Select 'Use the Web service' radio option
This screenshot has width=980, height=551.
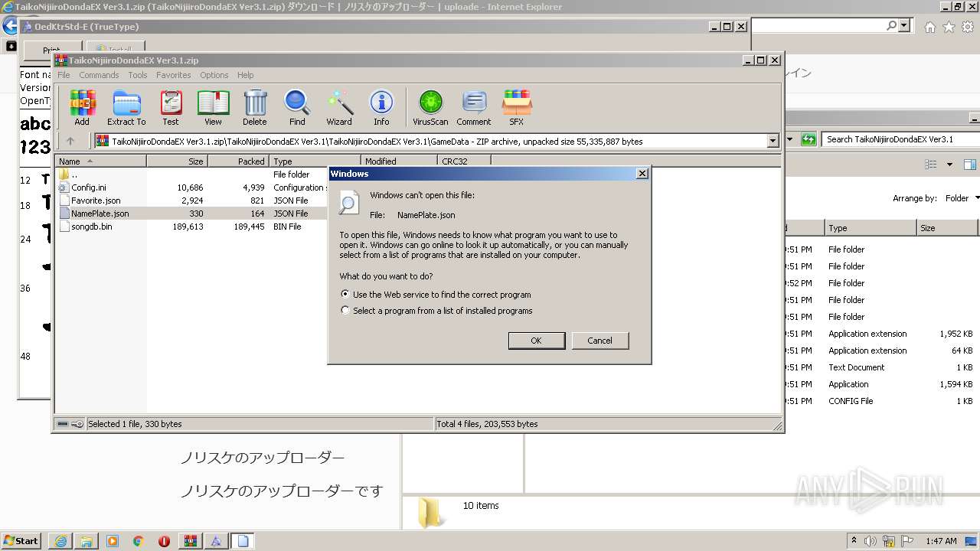click(x=345, y=294)
